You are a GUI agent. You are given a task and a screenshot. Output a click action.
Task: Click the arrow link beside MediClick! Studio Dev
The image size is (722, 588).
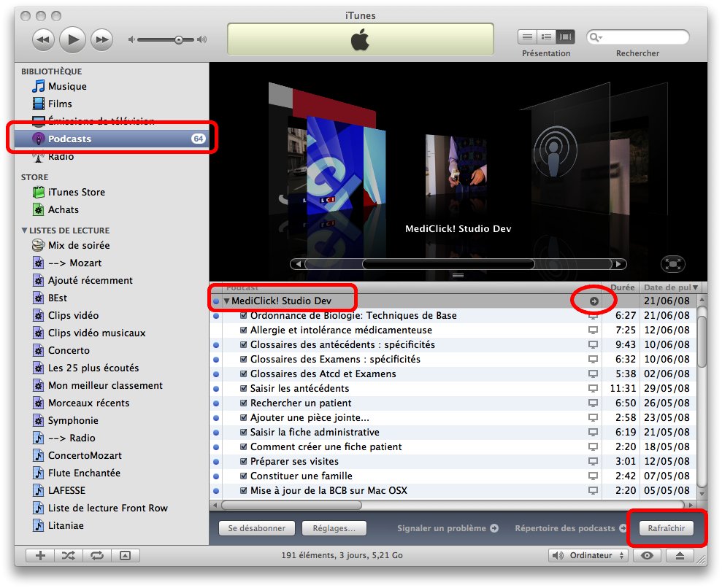594,301
